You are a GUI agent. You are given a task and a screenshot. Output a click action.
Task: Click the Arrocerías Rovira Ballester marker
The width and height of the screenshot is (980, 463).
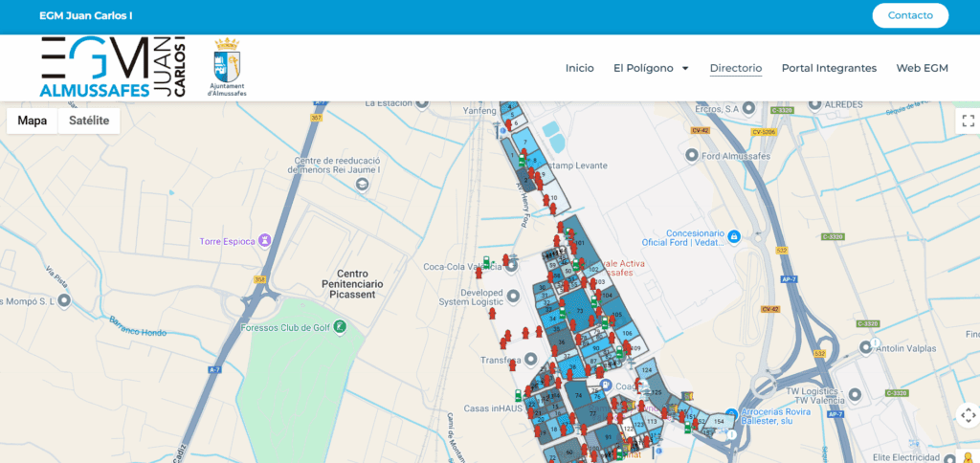[x=730, y=412]
